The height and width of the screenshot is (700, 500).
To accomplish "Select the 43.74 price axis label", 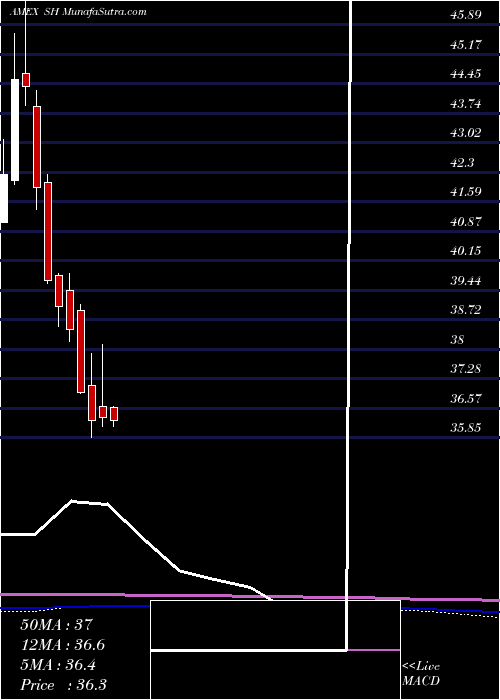I will (x=466, y=104).
